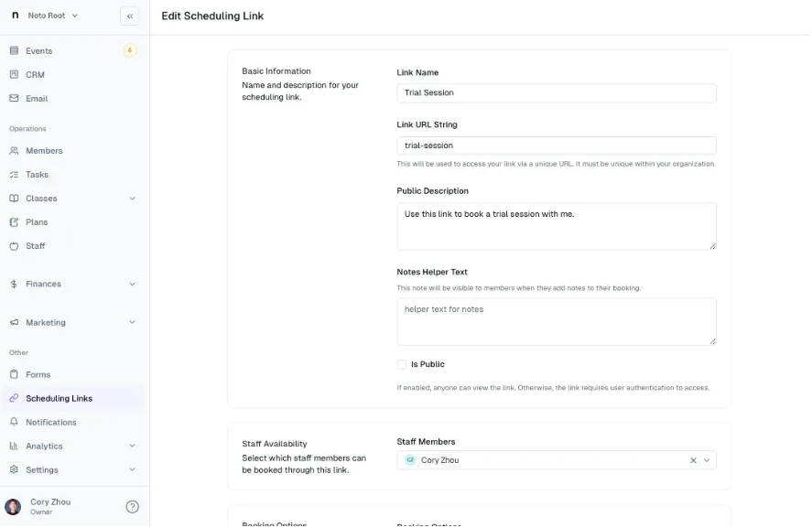The width and height of the screenshot is (812, 528).
Task: Open the Forms page
Action: (x=73, y=374)
